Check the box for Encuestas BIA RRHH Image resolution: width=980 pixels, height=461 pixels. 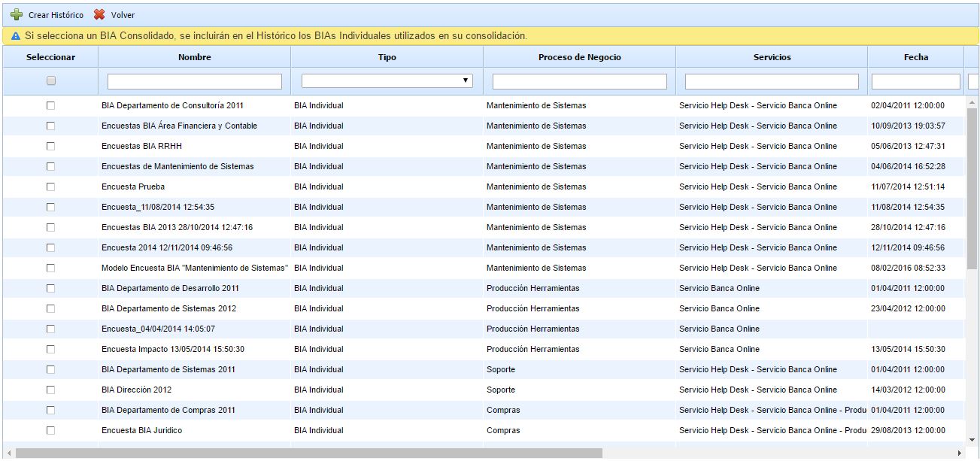coord(51,146)
